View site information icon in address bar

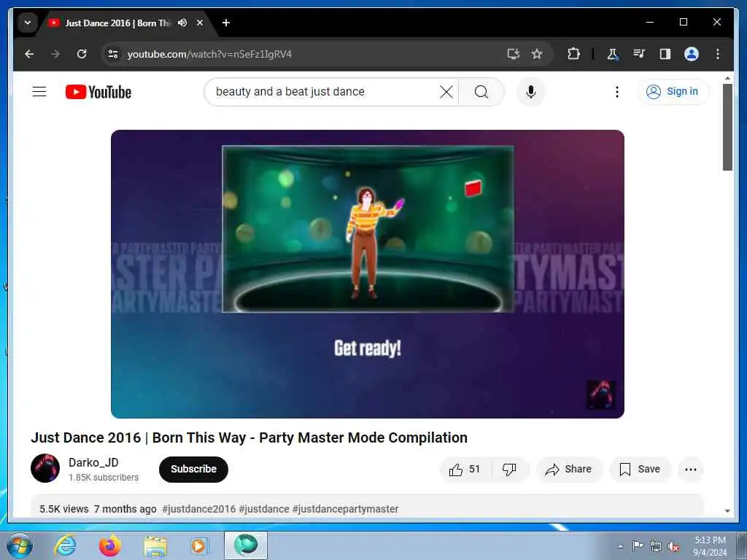113,54
